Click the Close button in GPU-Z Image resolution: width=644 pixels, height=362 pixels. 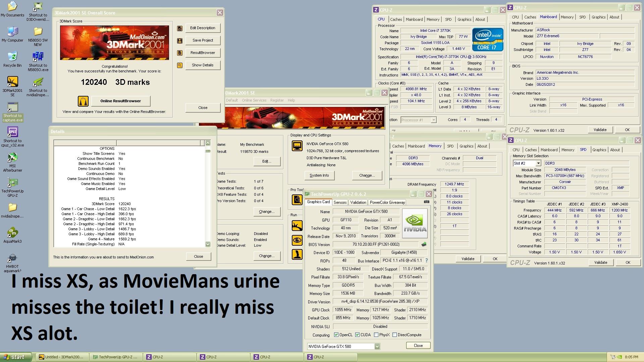tap(418, 346)
